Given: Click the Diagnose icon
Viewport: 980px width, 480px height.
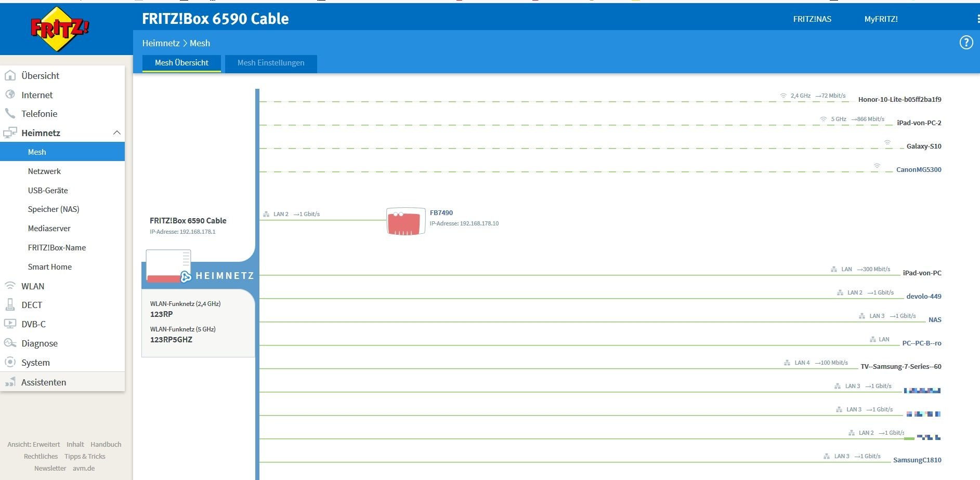Looking at the screenshot, I should pos(10,343).
